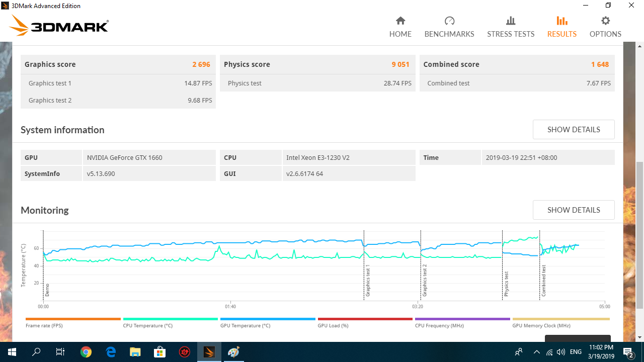Show details for Monitoring
This screenshot has height=362, width=644.
pos(574,210)
